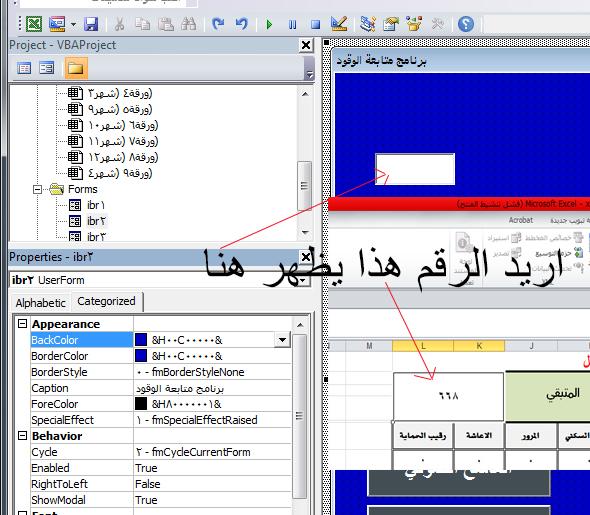The width and height of the screenshot is (590, 515).
Task: Click the blue Help icon
Action: [x=465, y=24]
